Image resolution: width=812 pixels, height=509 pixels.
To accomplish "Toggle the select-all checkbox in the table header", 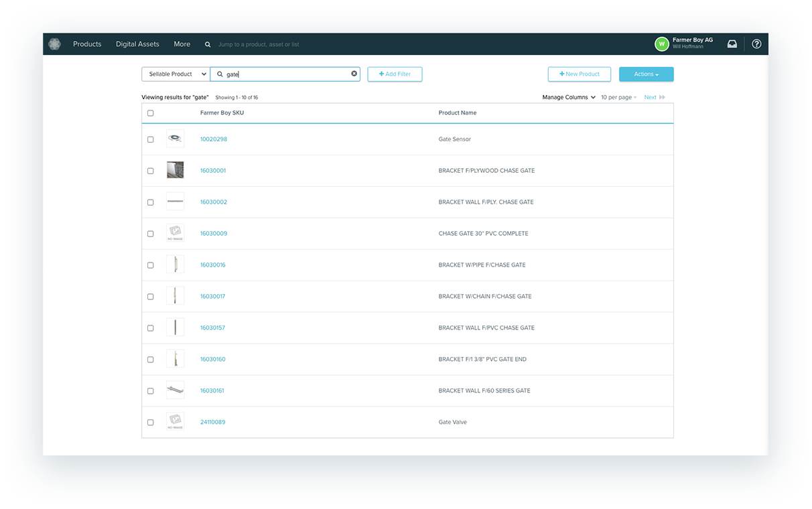I will click(150, 113).
